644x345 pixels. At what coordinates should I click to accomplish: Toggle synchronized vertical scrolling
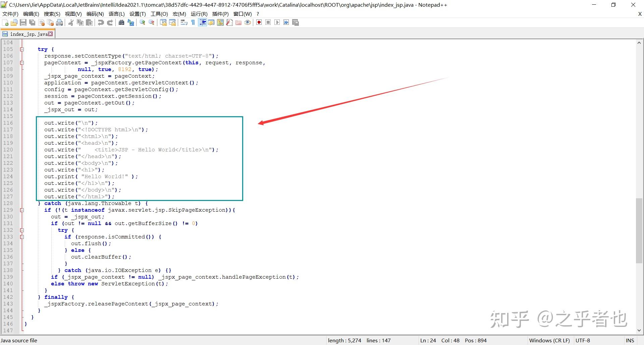[163, 22]
